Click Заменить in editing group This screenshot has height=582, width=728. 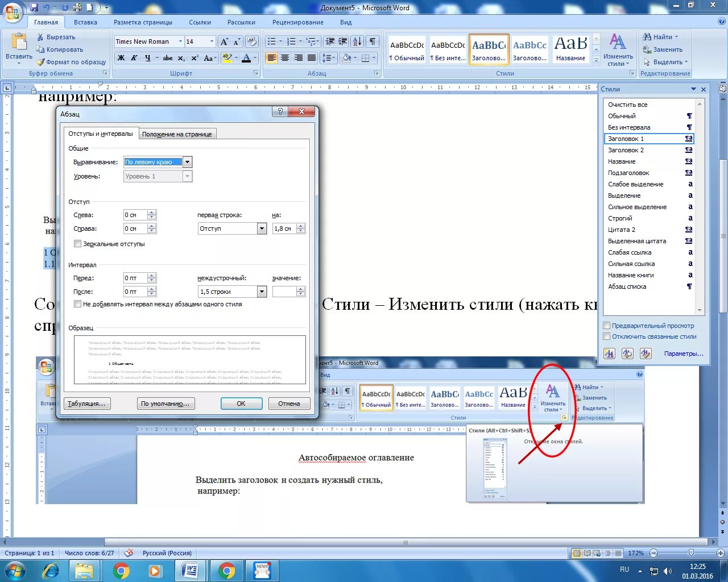(663, 49)
